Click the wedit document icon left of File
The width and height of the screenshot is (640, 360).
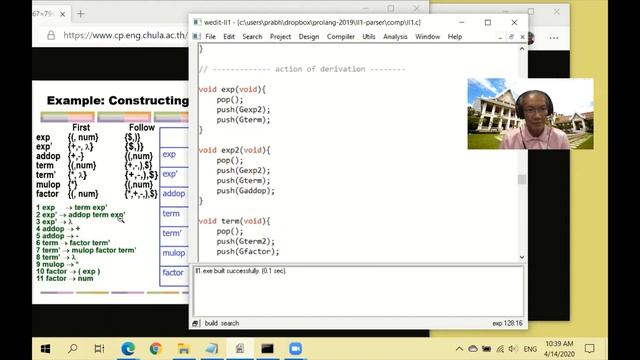pos(196,37)
